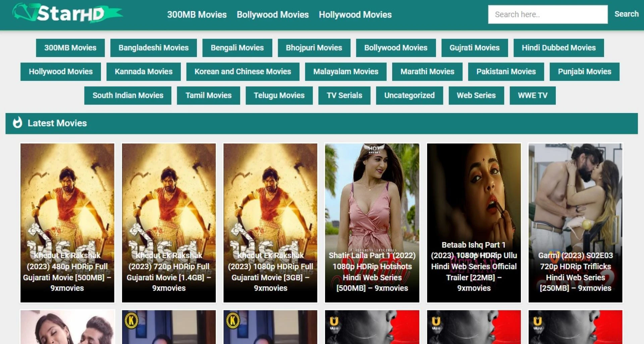This screenshot has width=644, height=344.
Task: Go to the Marathi Movies category
Action: tap(427, 71)
